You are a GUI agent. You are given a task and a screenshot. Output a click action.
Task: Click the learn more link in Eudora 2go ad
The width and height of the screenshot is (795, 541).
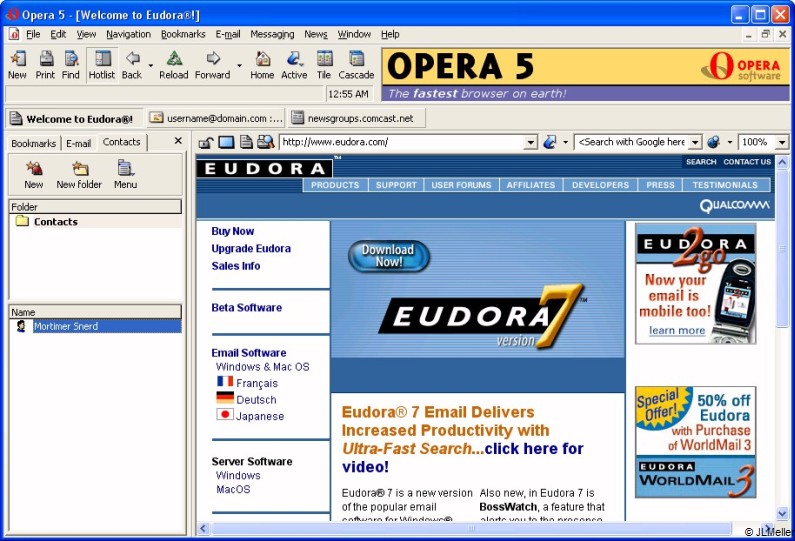[677, 330]
